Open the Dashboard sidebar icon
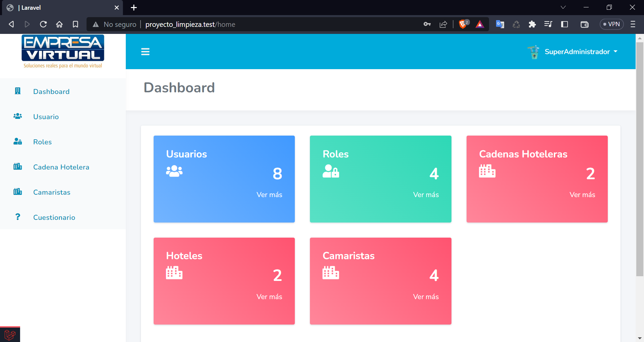The image size is (644, 342). (18, 91)
